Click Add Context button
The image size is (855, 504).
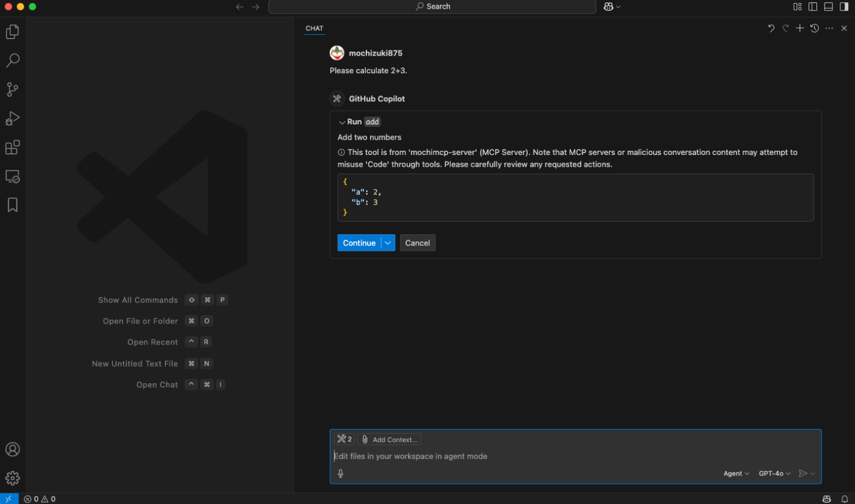coord(390,439)
